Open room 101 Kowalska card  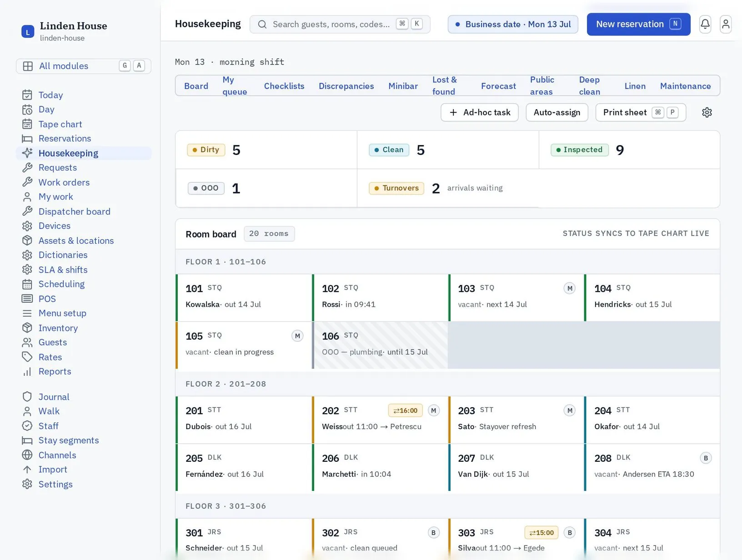[x=244, y=298]
